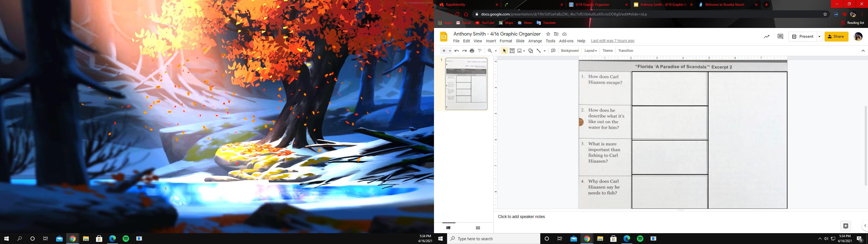Open the Theme panel
Screen dimensions: 868x244
coord(608,51)
